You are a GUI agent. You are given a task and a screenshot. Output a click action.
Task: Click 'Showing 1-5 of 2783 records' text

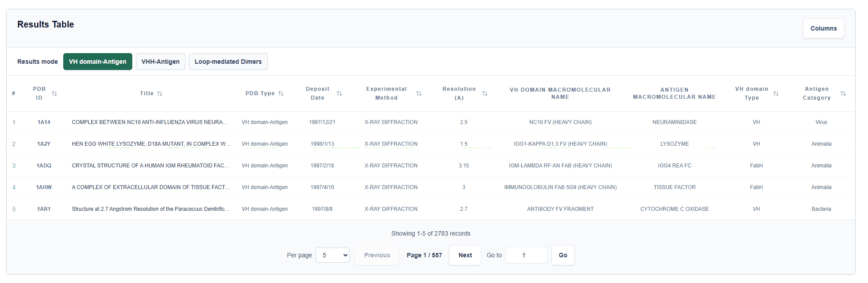(430, 233)
